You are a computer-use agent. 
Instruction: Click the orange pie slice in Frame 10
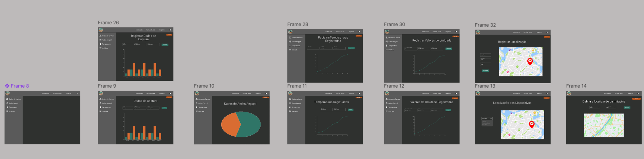pos(230,124)
